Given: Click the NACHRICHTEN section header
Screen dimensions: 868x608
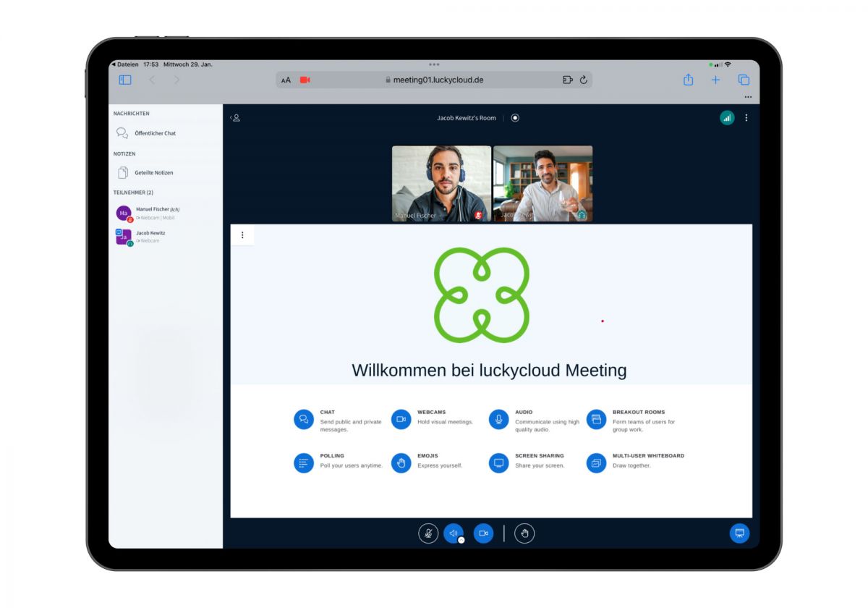Looking at the screenshot, I should click(132, 114).
